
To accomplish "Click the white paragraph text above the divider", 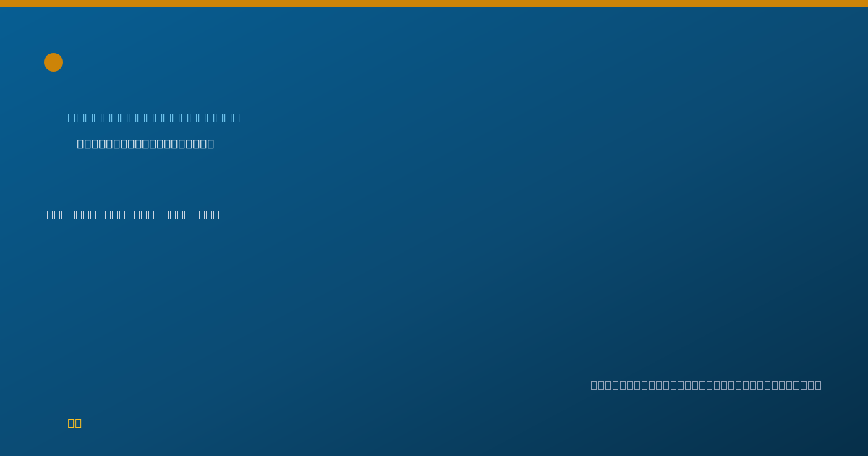I will (x=137, y=214).
